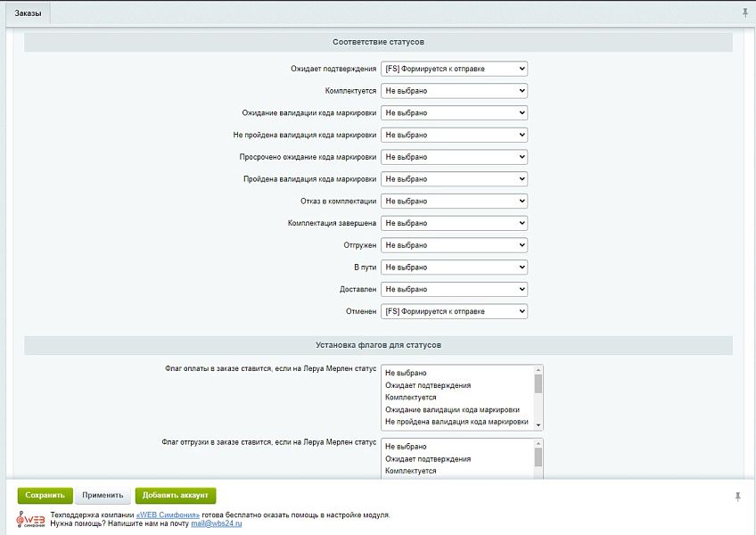Select Ожидает подтверждения in payment flag list
The image size is (756, 535).
point(428,385)
